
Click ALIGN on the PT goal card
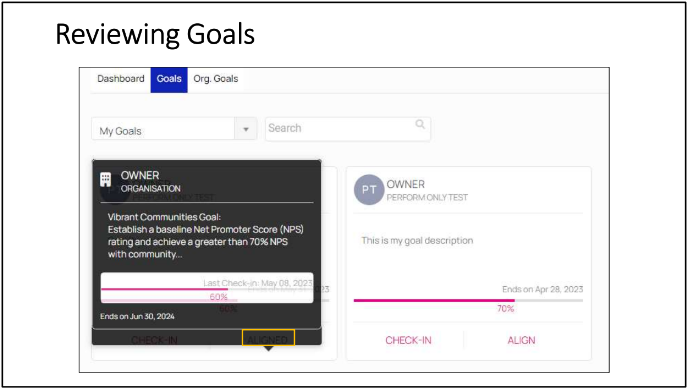[521, 340]
